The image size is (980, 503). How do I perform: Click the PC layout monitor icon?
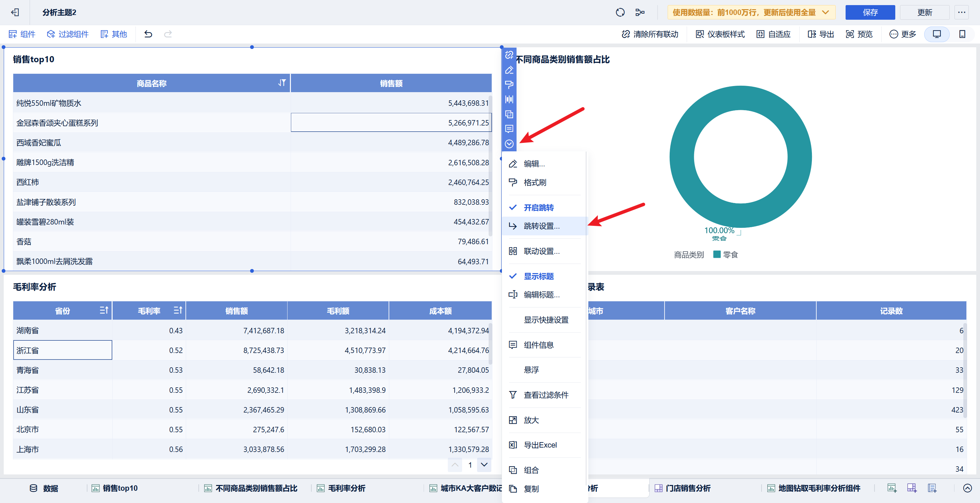point(937,34)
